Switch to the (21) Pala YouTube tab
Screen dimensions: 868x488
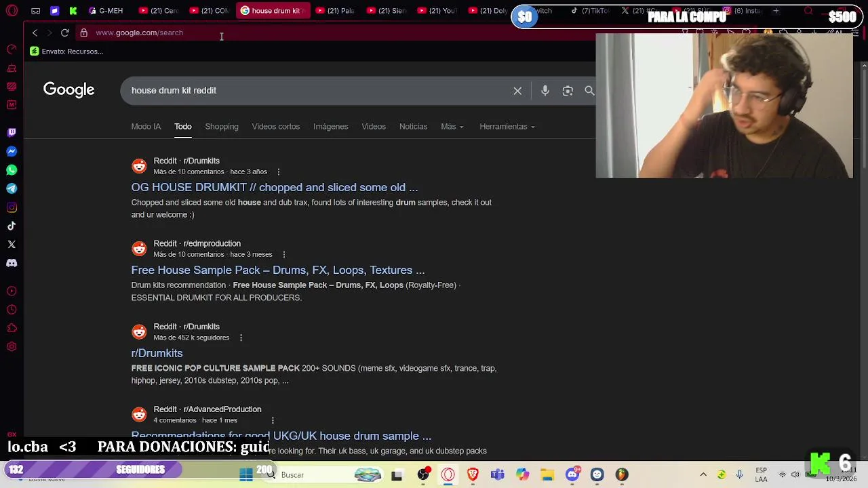(x=335, y=11)
